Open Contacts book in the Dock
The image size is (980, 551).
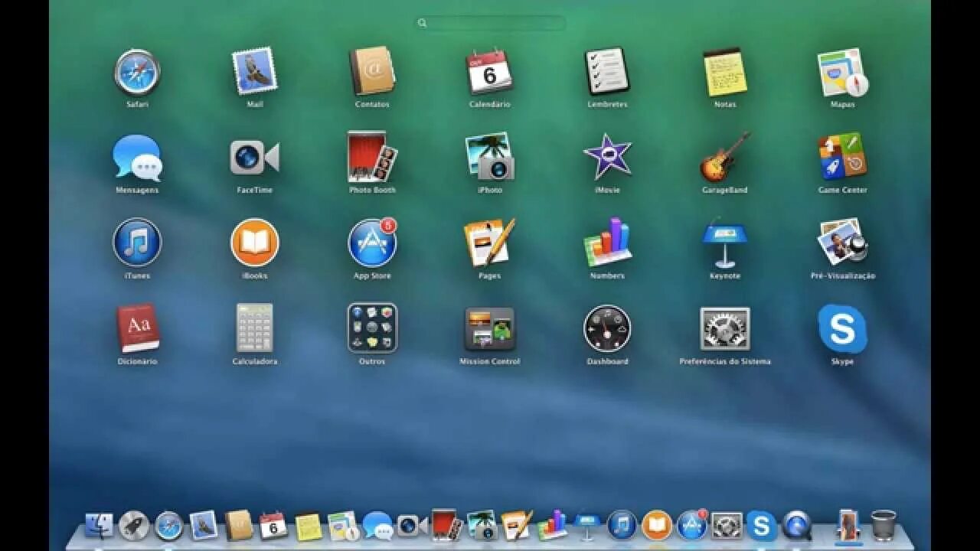pos(239,526)
